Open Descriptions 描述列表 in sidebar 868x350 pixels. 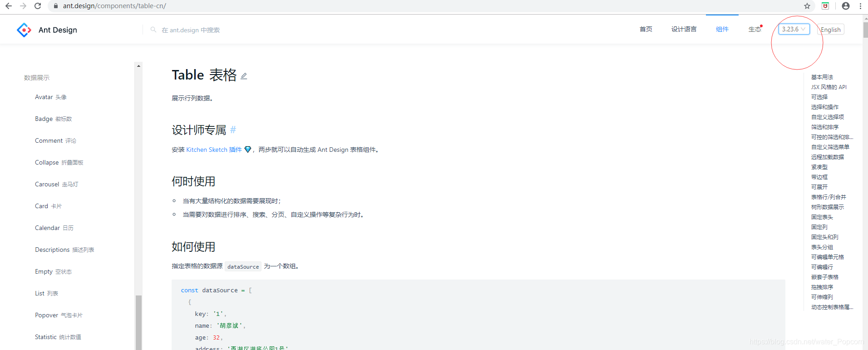point(64,250)
